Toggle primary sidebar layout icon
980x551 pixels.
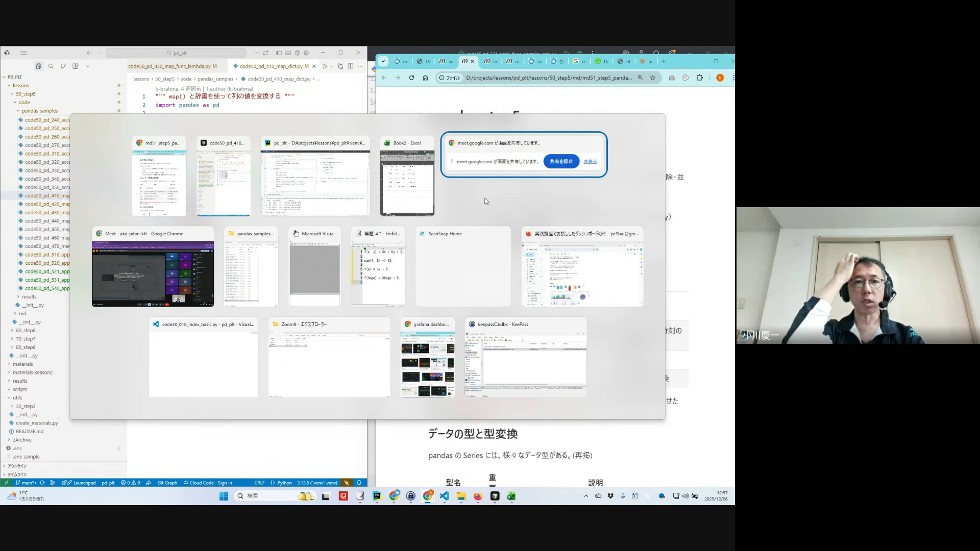coord(279,53)
